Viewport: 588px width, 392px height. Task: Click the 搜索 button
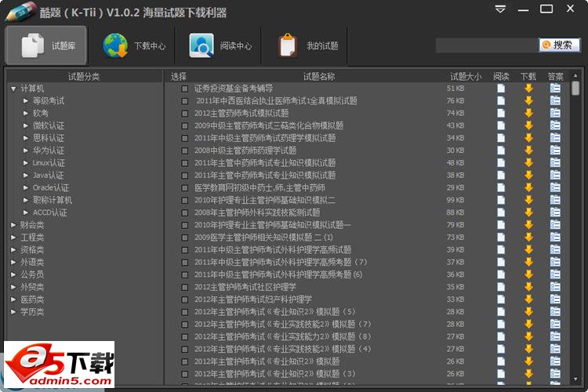click(559, 45)
